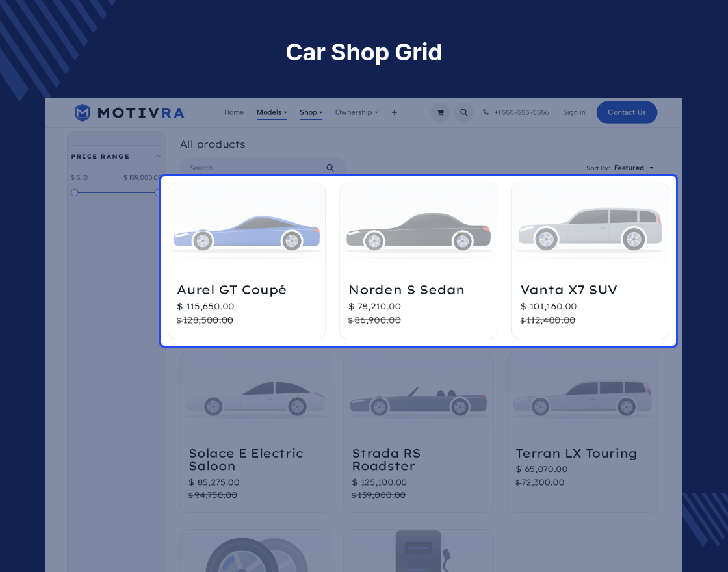Screen dimensions: 728x572
Task: Open the Vanta X7 SUV car image
Action: pyautogui.click(x=590, y=229)
